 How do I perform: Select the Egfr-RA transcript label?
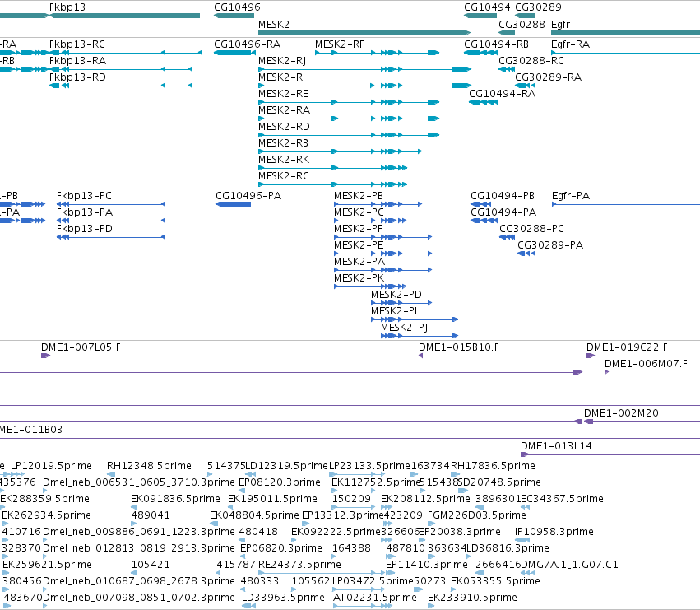click(571, 44)
